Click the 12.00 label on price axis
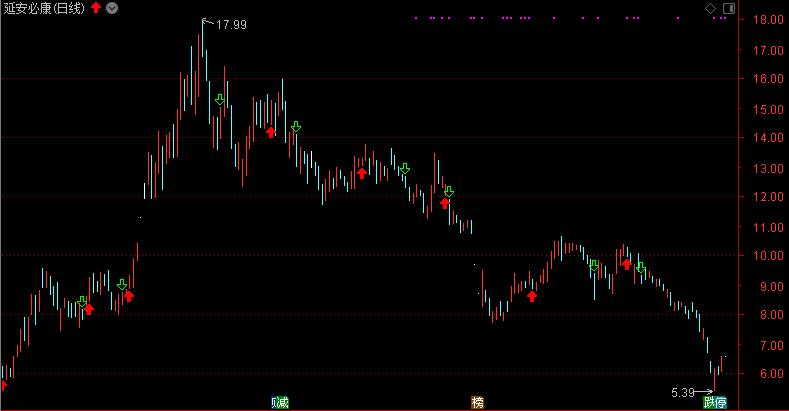This screenshot has width=789, height=411. coord(767,197)
